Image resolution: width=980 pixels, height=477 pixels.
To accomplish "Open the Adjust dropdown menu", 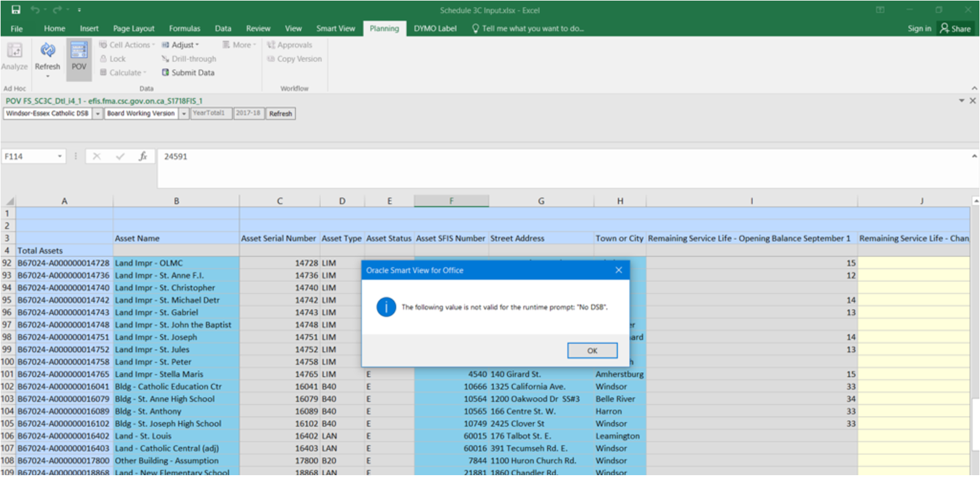I will 180,45.
